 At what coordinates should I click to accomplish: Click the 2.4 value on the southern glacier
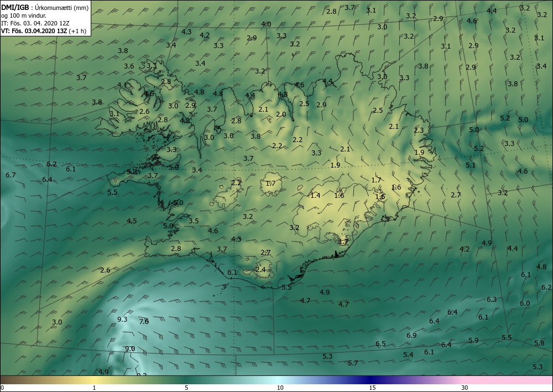[260, 270]
